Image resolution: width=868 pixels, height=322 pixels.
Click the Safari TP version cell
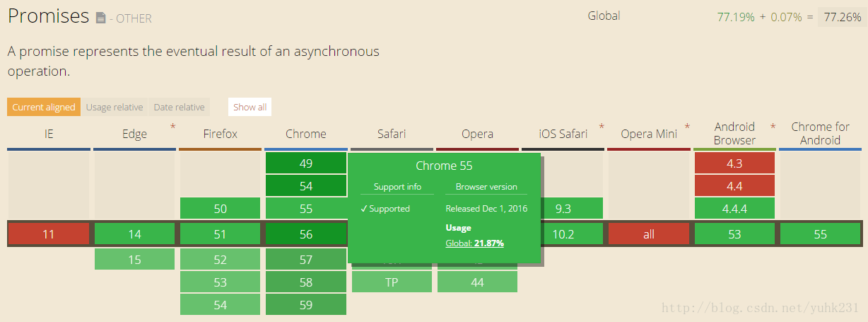point(391,282)
